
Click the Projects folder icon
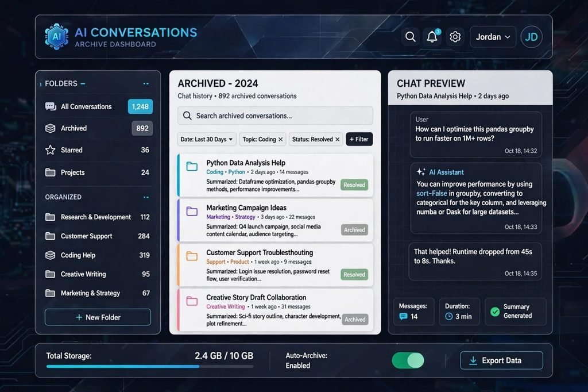51,172
